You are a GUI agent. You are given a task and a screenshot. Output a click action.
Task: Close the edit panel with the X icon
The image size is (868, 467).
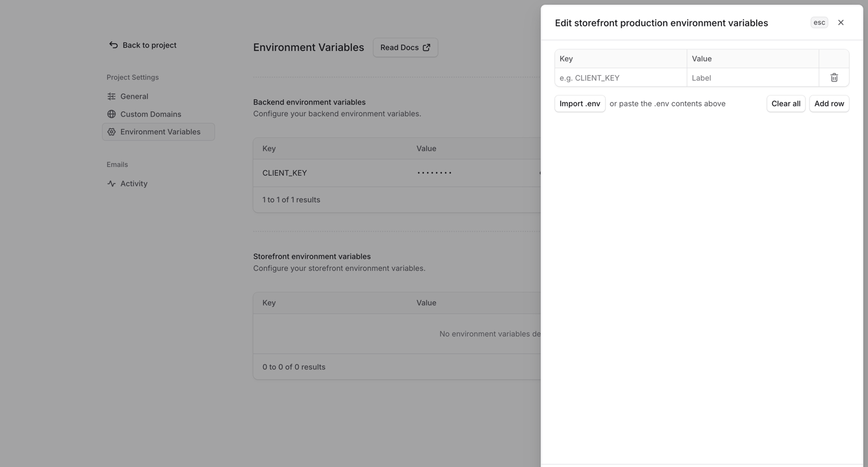point(841,22)
